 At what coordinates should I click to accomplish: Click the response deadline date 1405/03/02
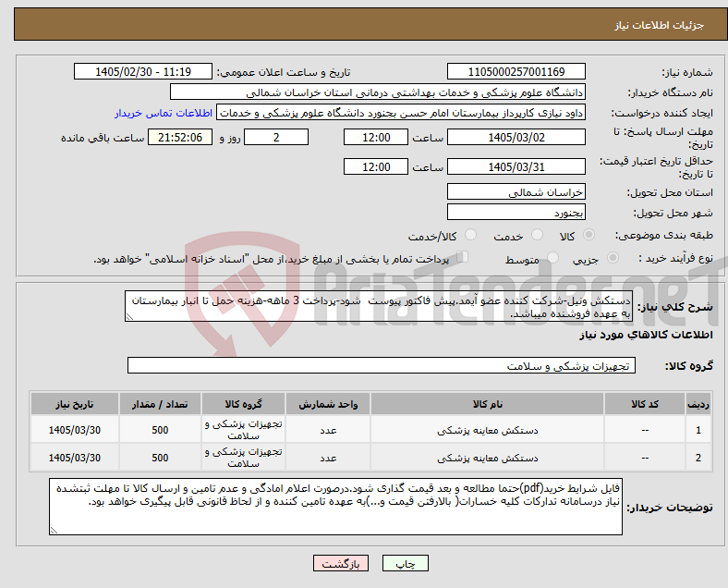click(x=516, y=138)
